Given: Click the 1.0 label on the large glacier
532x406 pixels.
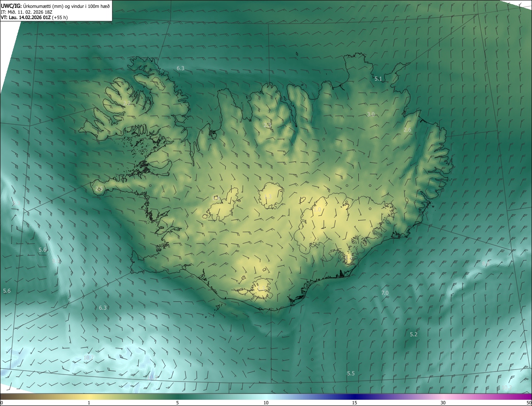Looking at the screenshot, I should pos(317,210).
